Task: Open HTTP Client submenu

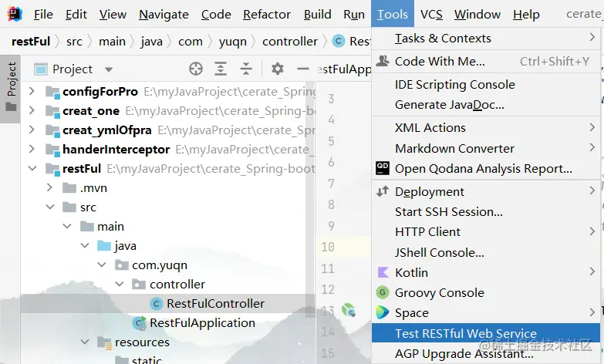Action: [x=486, y=232]
